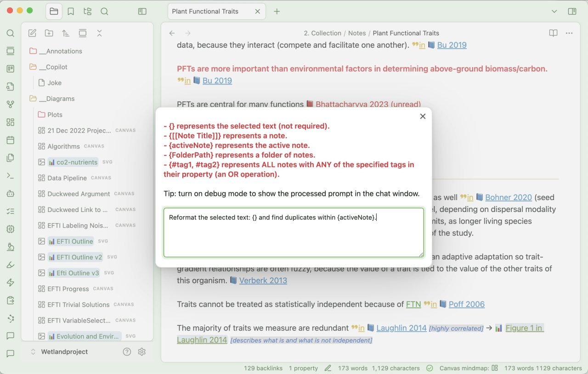The image size is (588, 374).
Task: Open graph view ribbon icon
Action: click(11, 104)
